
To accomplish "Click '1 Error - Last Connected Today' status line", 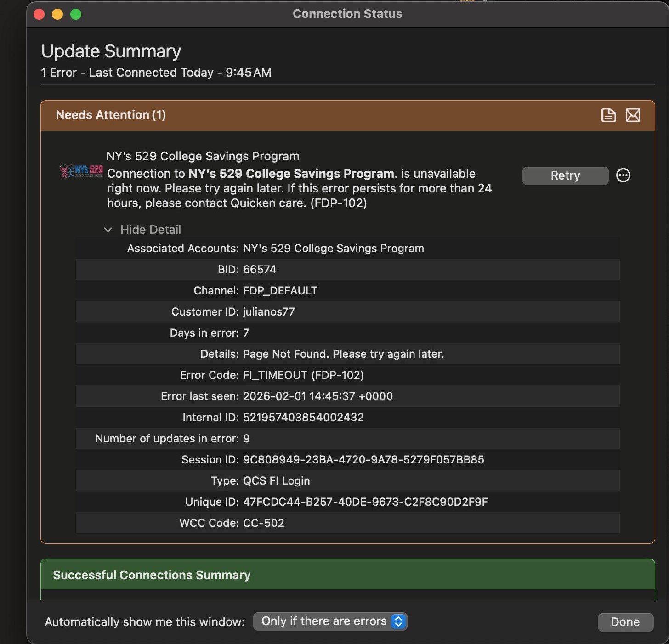I will coord(156,73).
